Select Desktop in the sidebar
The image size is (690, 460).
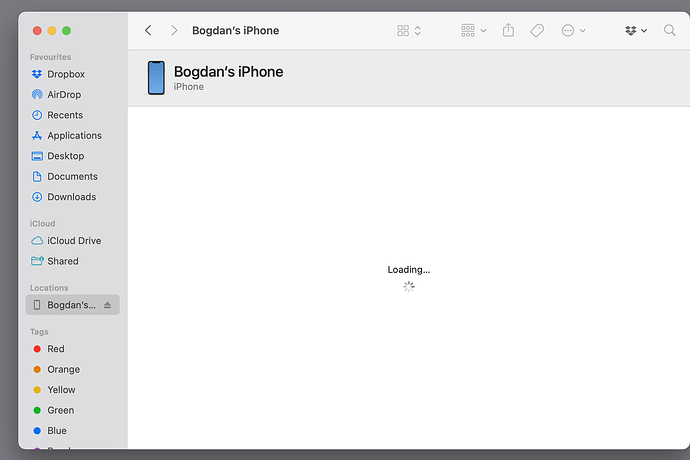[x=73, y=156]
